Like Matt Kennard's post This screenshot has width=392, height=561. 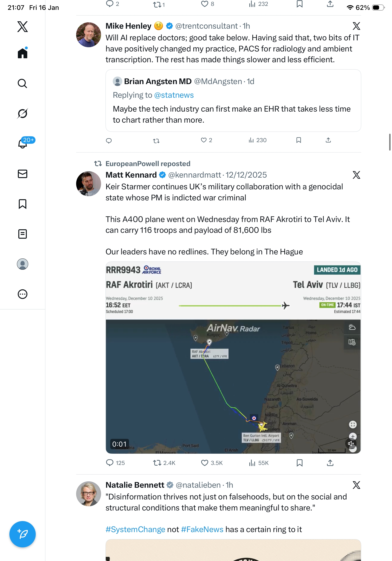pyautogui.click(x=204, y=463)
